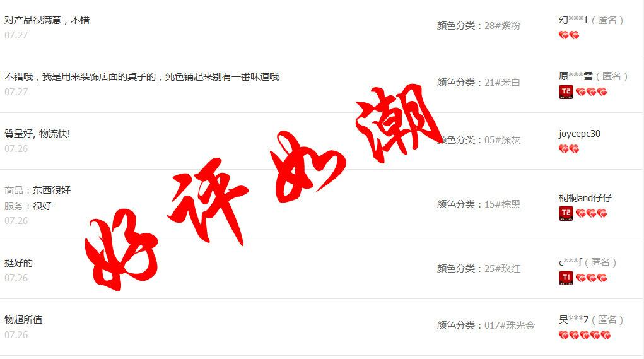Viewport: 644px width, 359px height.
Task: Click T1 badge under c***f
Action: point(566,278)
